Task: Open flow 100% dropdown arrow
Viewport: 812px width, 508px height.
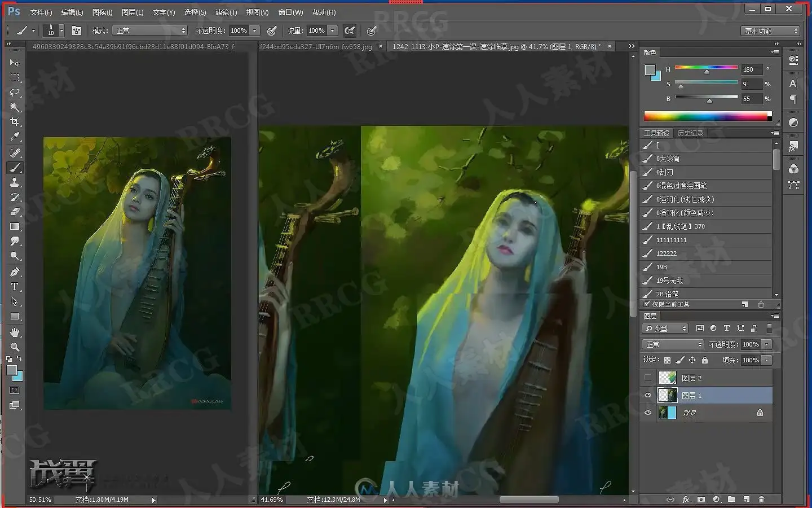Action: tap(333, 30)
